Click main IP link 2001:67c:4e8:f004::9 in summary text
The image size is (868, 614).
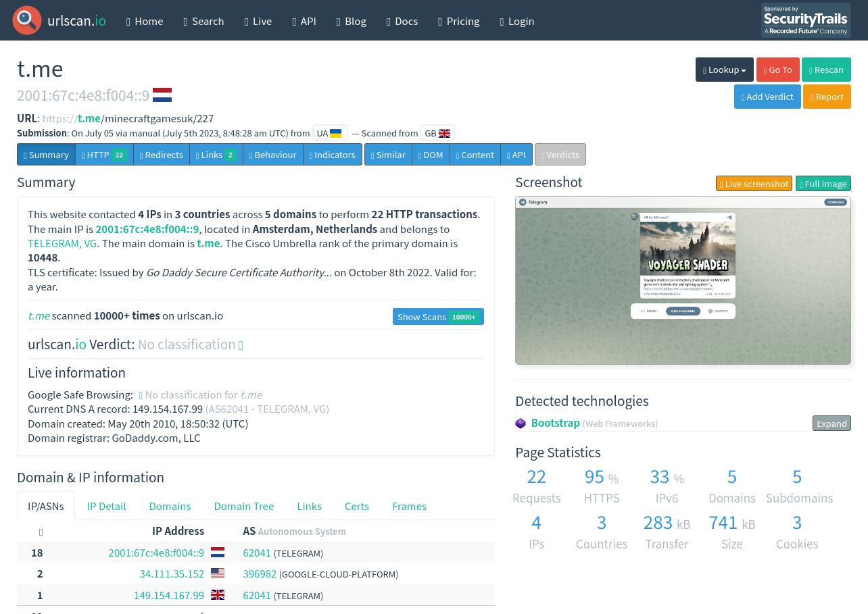(147, 229)
